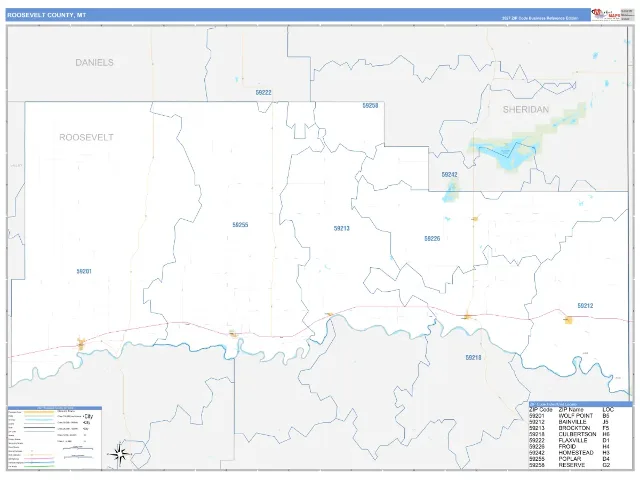Click the LOC column header

point(608,410)
